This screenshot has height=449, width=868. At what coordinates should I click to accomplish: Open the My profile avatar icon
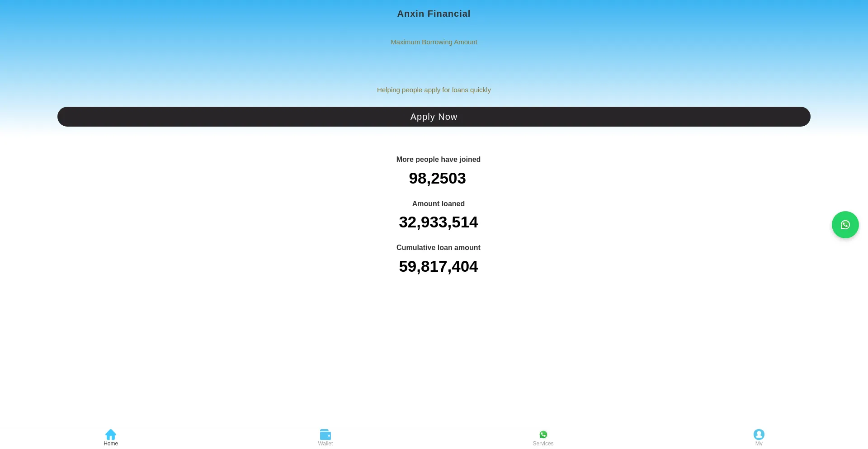click(759, 435)
